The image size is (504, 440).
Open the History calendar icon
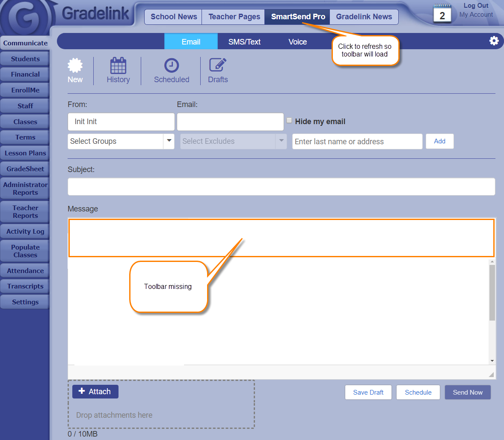(118, 65)
